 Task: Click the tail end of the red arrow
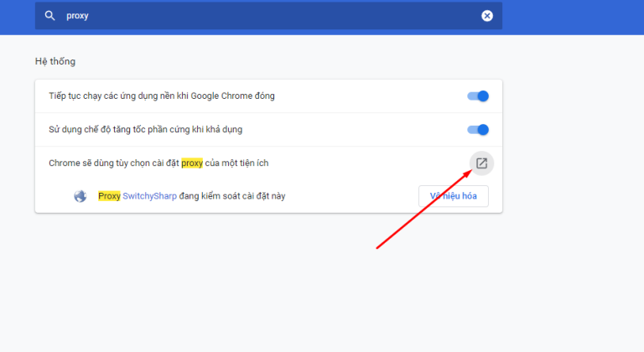point(377,247)
